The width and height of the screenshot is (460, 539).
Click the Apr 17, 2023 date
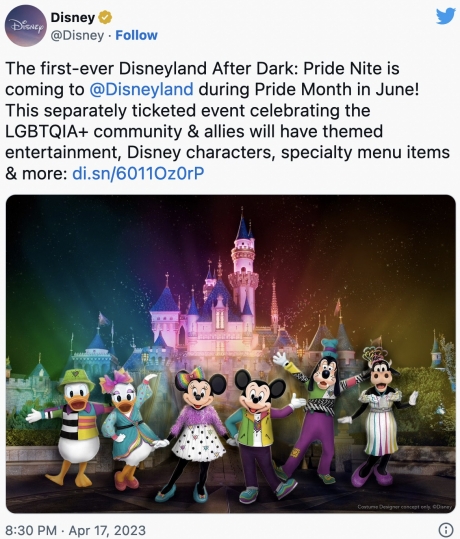(107, 530)
